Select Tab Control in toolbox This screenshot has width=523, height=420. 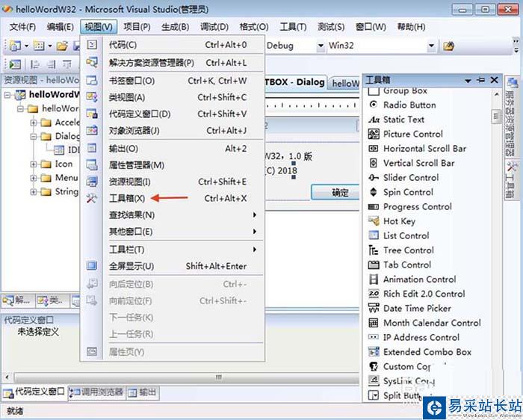400,265
